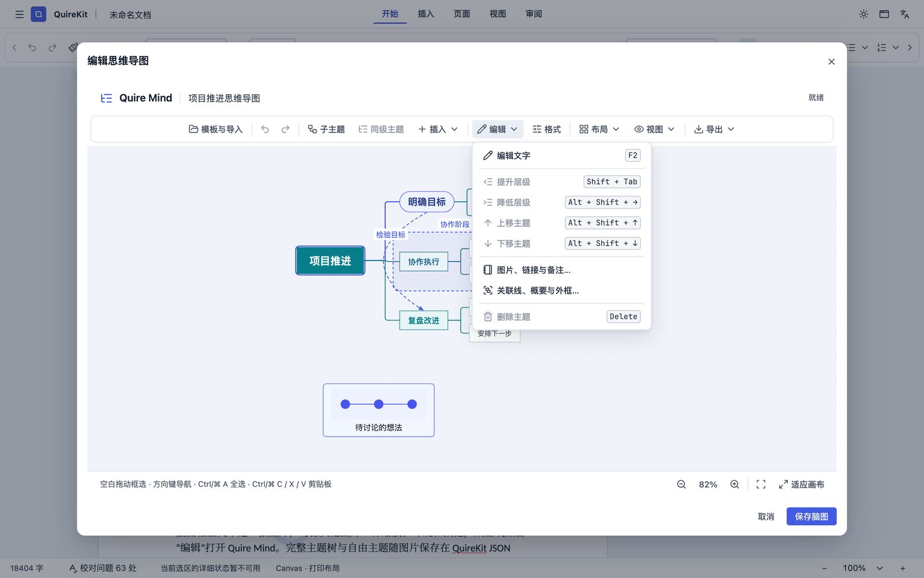Click the Quire Mind logo icon
The image size is (924, 578).
click(x=106, y=98)
